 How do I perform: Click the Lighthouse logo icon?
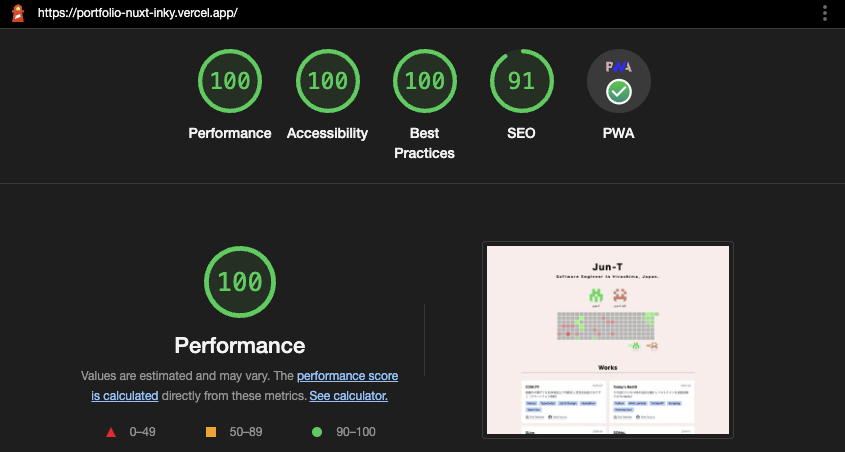pos(18,13)
